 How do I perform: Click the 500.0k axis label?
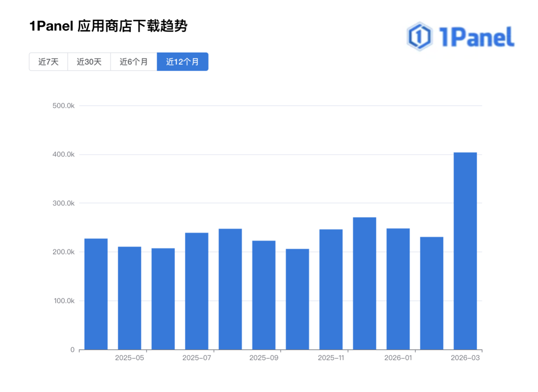(63, 105)
